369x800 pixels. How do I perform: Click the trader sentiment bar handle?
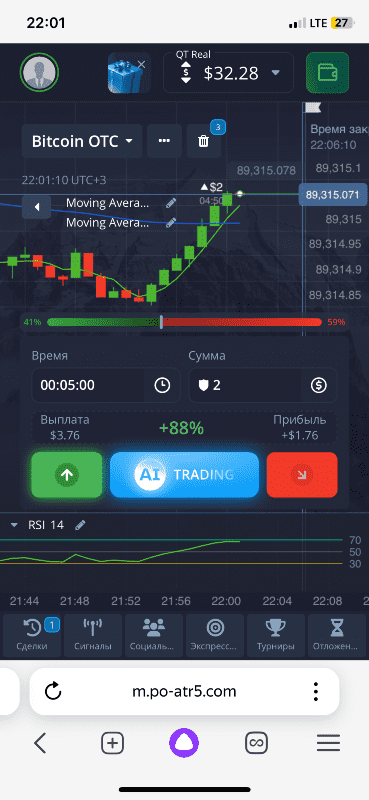(x=161, y=322)
